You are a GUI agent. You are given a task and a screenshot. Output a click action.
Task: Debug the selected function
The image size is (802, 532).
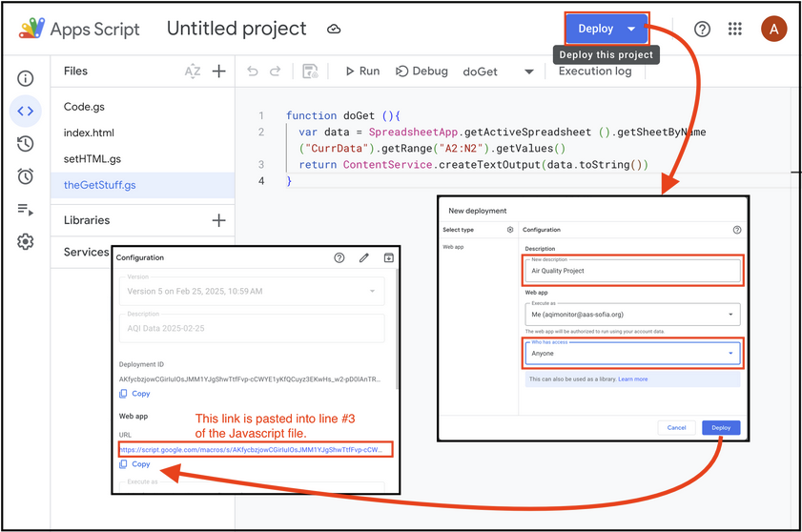422,72
